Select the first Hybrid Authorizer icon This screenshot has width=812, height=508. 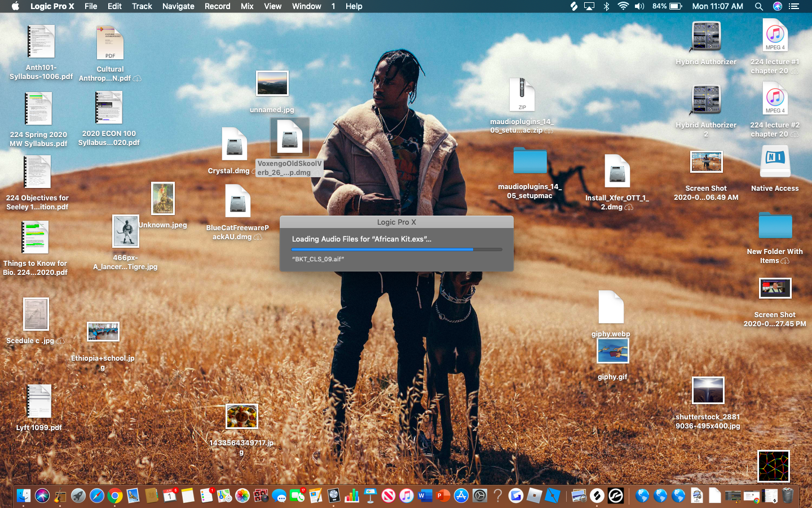(x=706, y=37)
